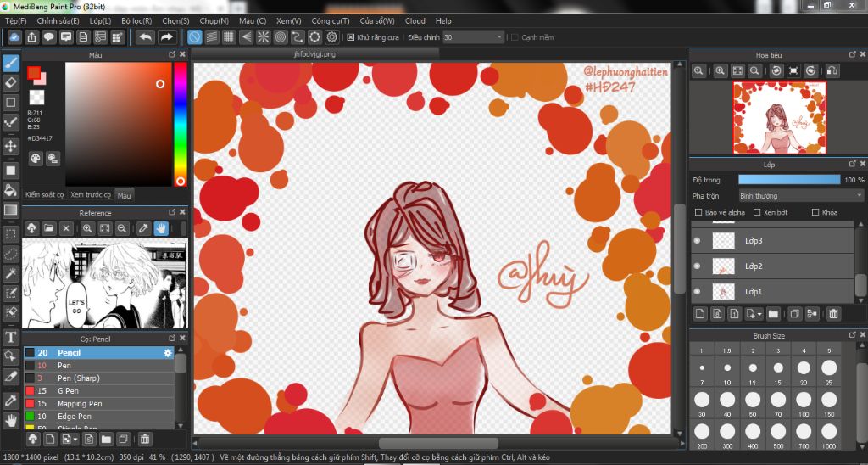Open Pencil brush settings gear

(x=168, y=352)
